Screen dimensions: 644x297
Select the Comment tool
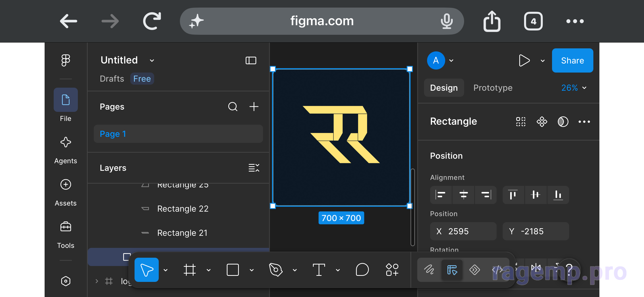point(362,270)
